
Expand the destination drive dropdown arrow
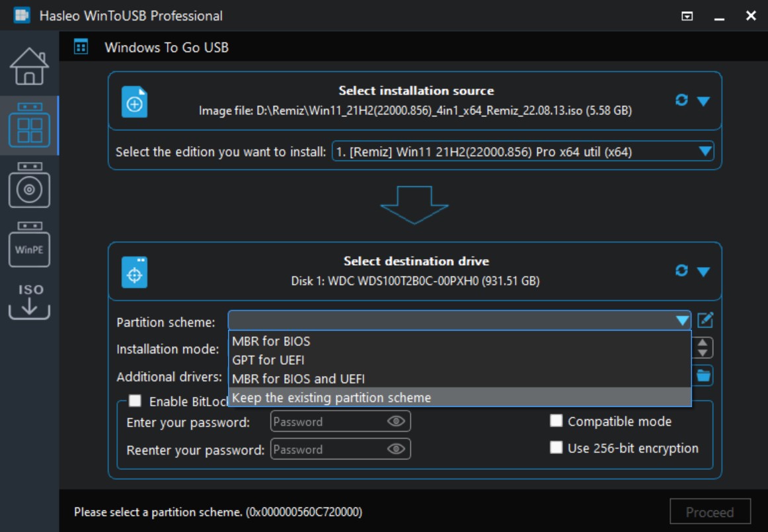coord(703,272)
